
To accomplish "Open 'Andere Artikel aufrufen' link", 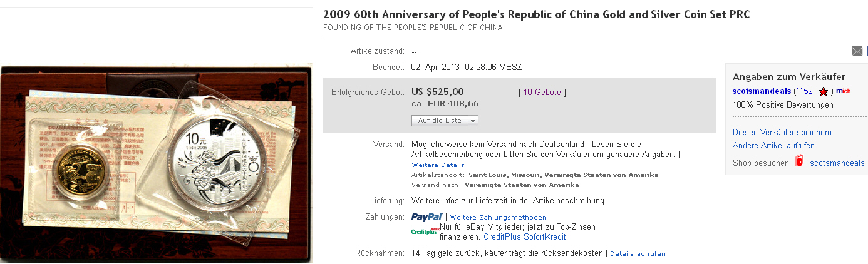I will pos(773,146).
